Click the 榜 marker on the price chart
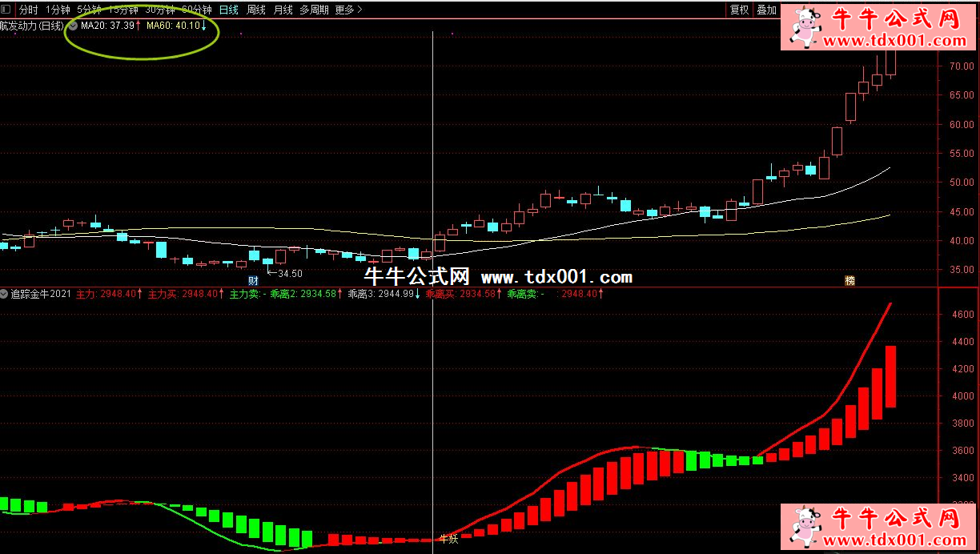 click(849, 280)
